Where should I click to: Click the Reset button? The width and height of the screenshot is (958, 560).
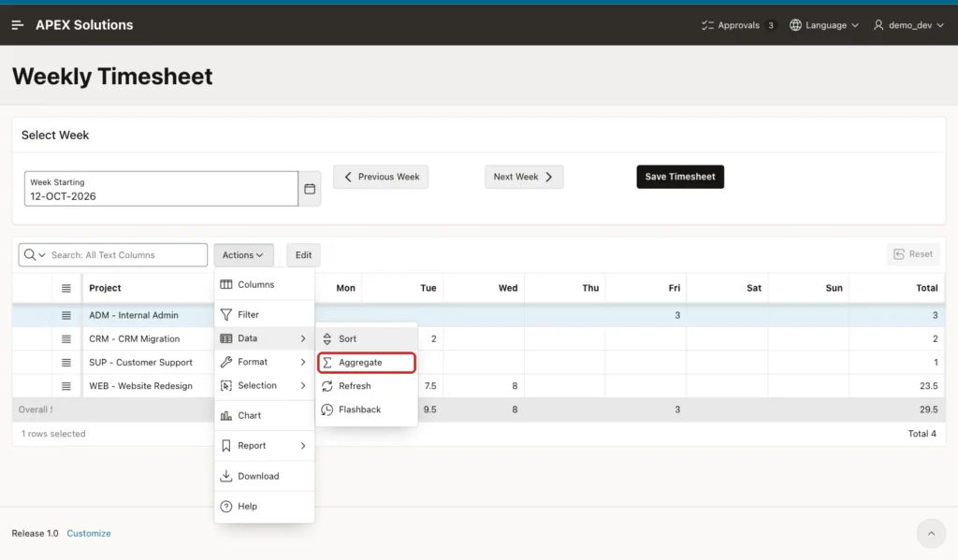tap(913, 254)
